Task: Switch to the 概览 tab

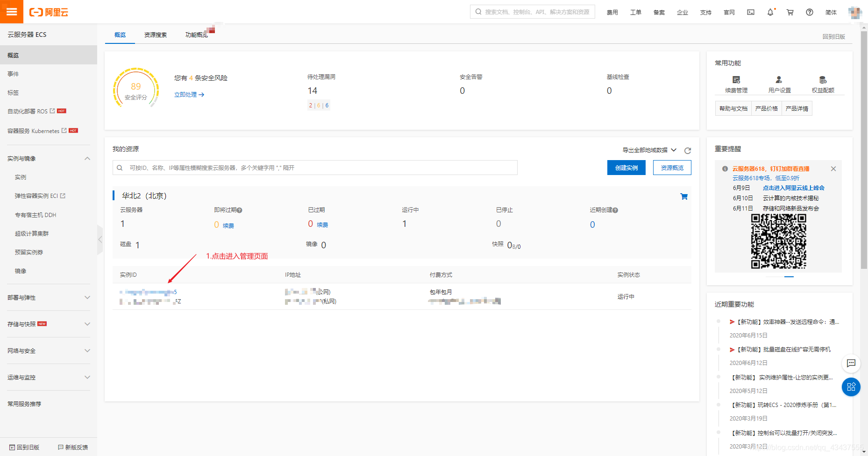Action: coord(120,35)
